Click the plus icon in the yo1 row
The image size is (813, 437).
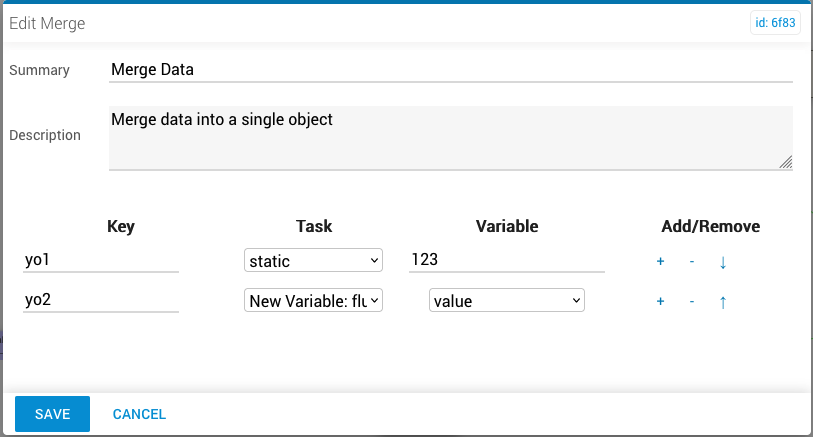(x=660, y=262)
